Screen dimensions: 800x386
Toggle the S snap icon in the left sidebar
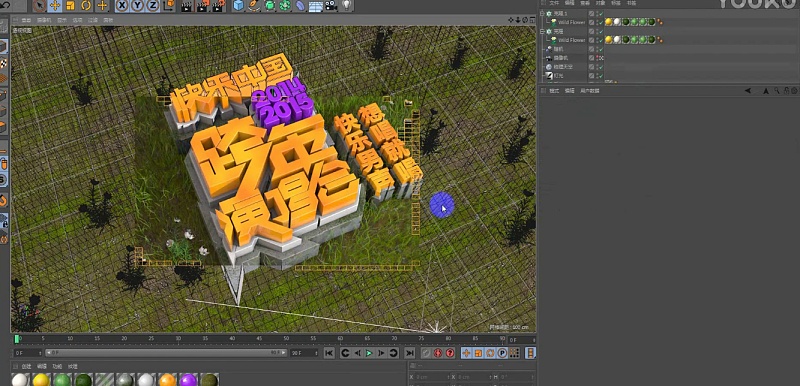(x=4, y=179)
